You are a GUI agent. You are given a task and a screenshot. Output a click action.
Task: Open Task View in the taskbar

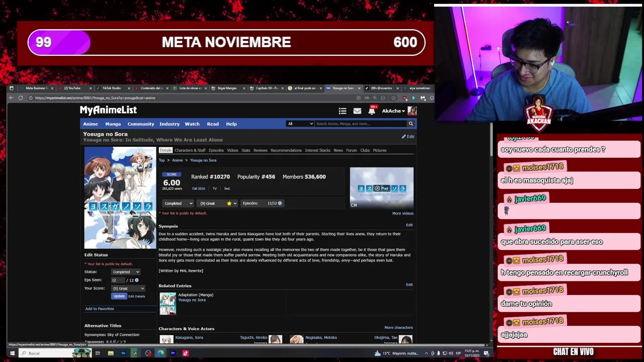(x=98, y=353)
